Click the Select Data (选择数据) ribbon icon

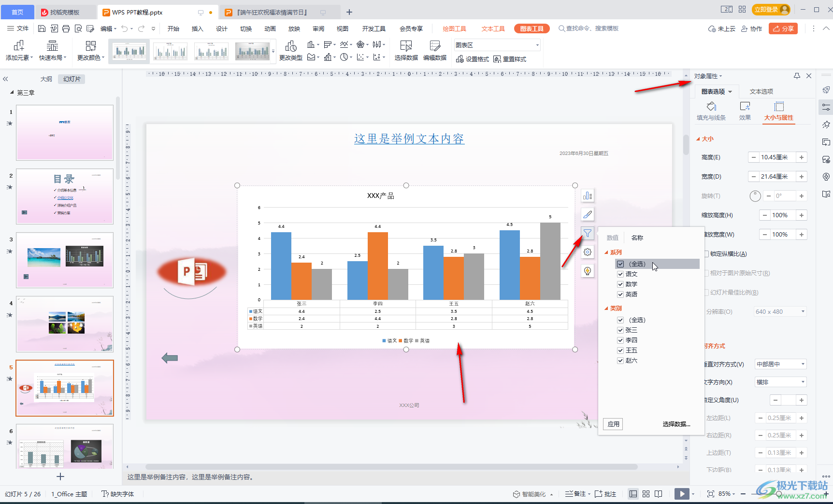[406, 46]
